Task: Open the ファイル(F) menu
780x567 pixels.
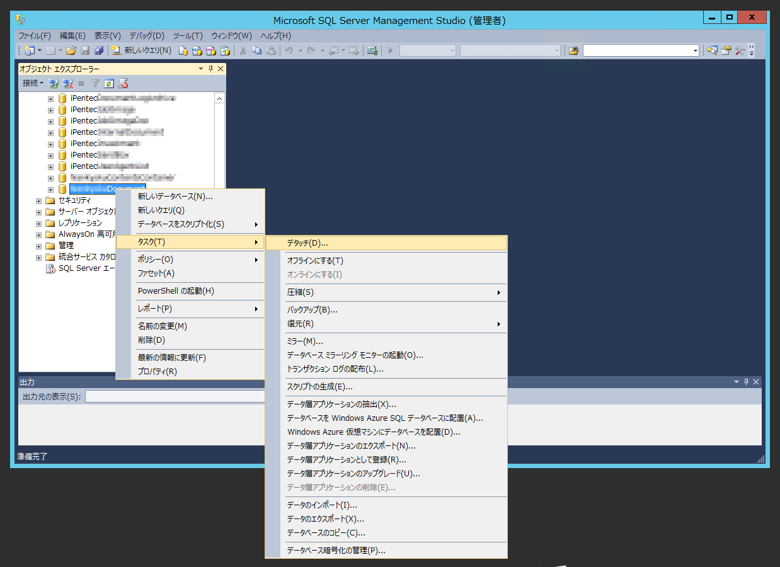Action: point(34,36)
